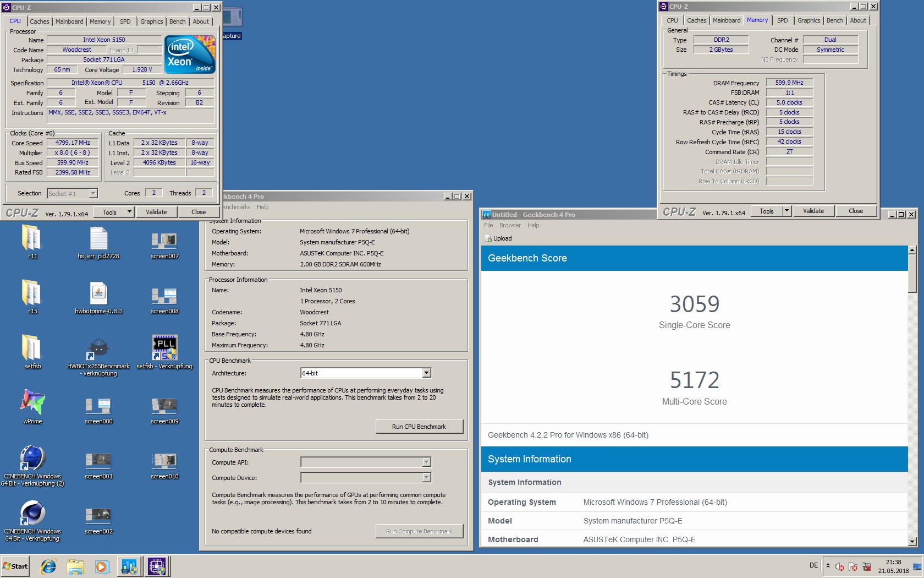Show hidden tray icons arrow
Image resolution: width=924 pixels, height=578 pixels.
[828, 565]
